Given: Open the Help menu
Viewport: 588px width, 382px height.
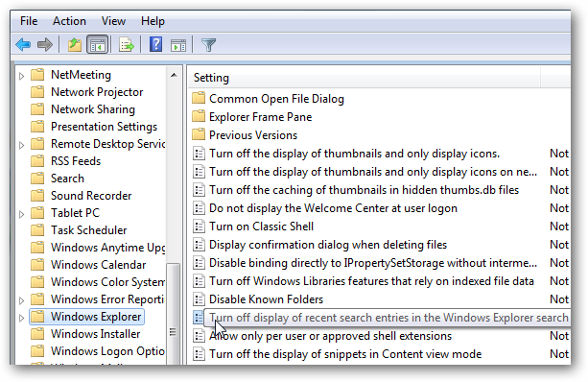Looking at the screenshot, I should pos(153,21).
